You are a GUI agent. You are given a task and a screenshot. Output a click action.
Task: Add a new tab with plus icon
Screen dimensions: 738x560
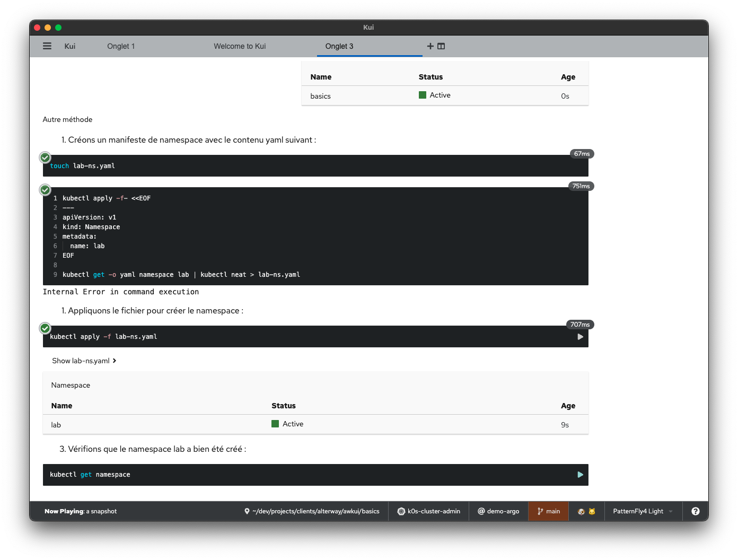point(430,46)
